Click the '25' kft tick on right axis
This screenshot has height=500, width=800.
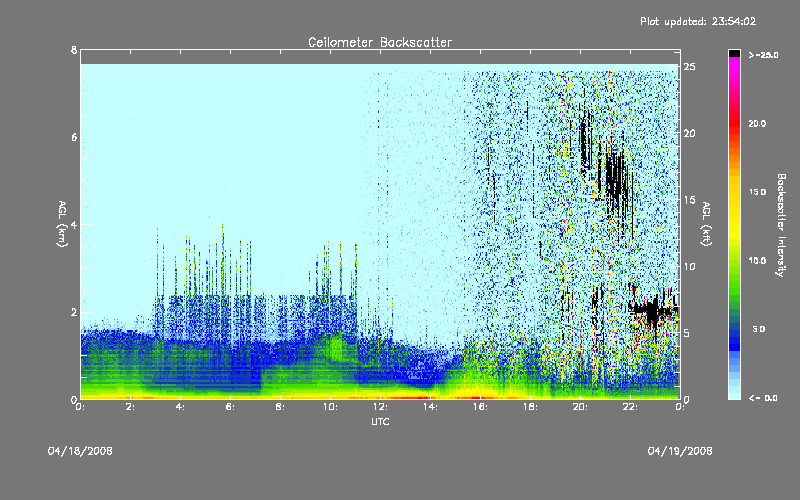(690, 67)
